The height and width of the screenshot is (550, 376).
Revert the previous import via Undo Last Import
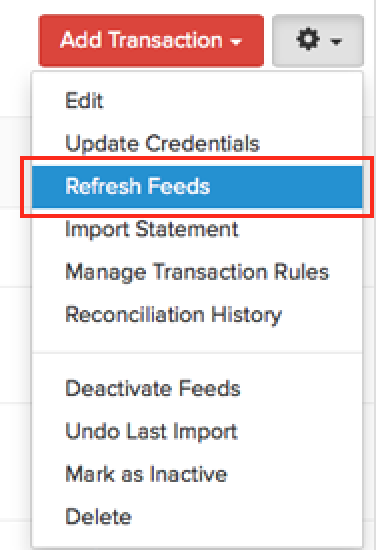tap(197, 431)
